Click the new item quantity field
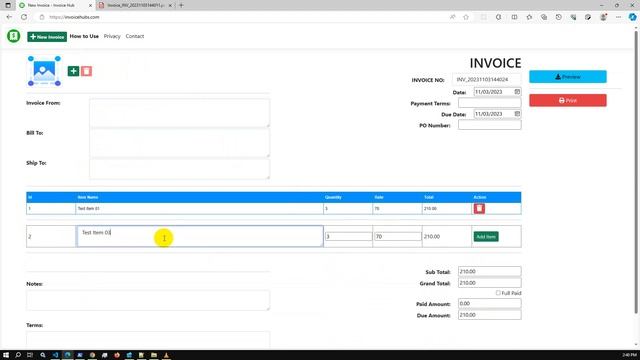The image size is (640, 360). coord(349,236)
